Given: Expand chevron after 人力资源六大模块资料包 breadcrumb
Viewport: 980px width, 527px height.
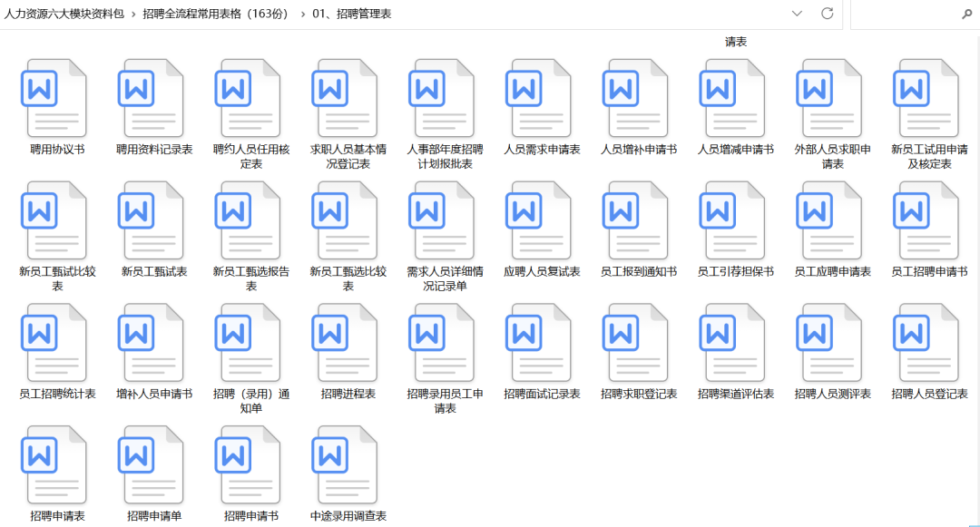Looking at the screenshot, I should tap(133, 14).
